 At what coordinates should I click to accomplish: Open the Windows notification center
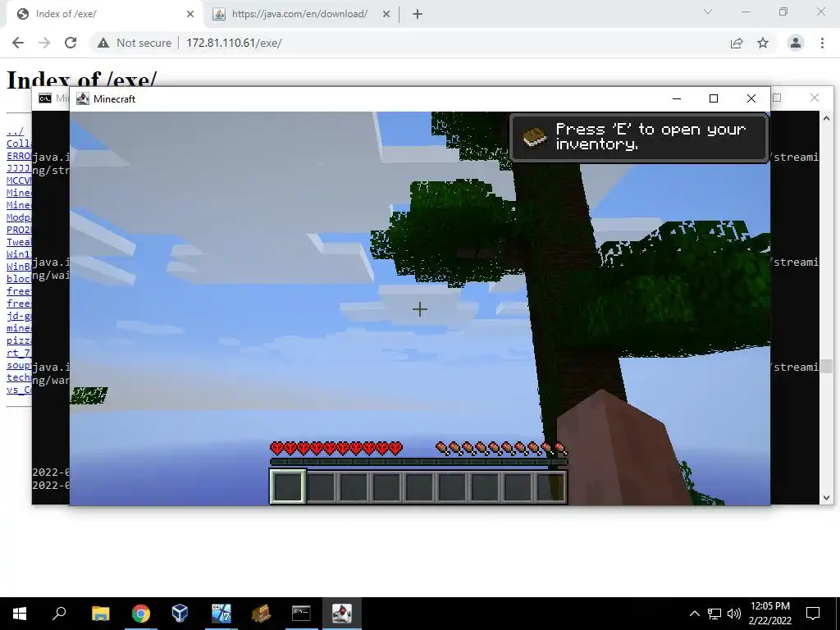(x=813, y=614)
